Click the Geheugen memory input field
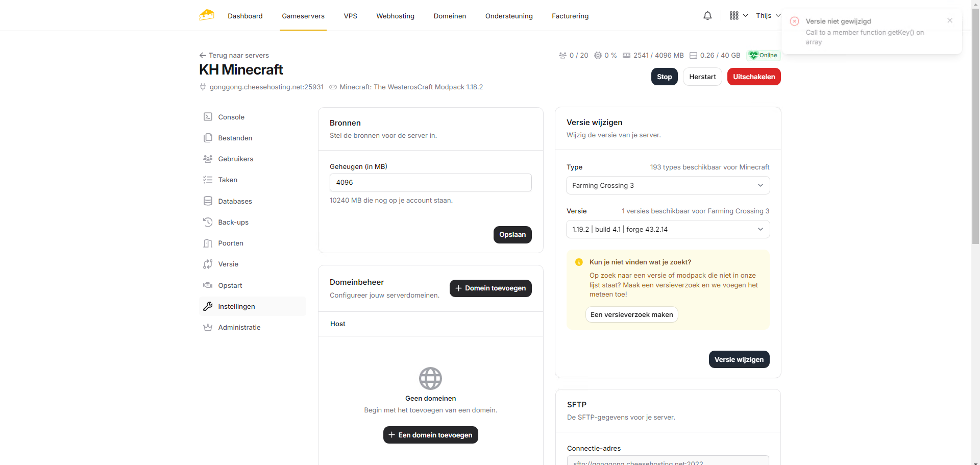The width and height of the screenshot is (980, 465). pos(430,182)
